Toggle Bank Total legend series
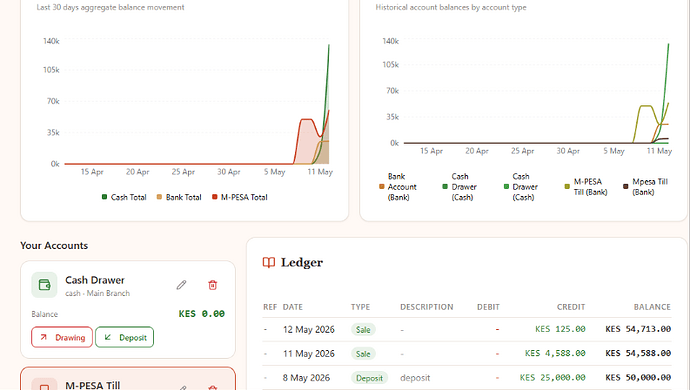 click(179, 197)
